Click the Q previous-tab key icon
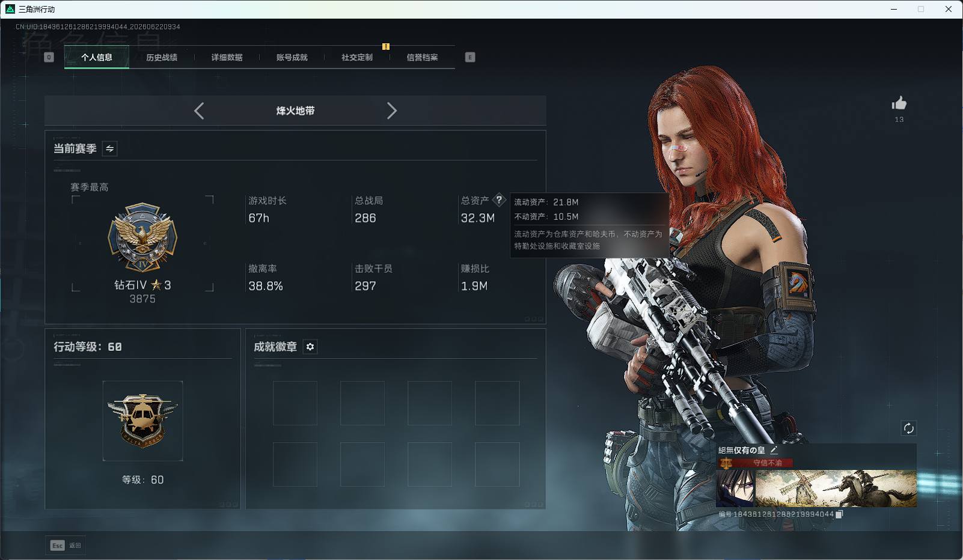Viewport: 963px width, 560px height. pyautogui.click(x=49, y=57)
